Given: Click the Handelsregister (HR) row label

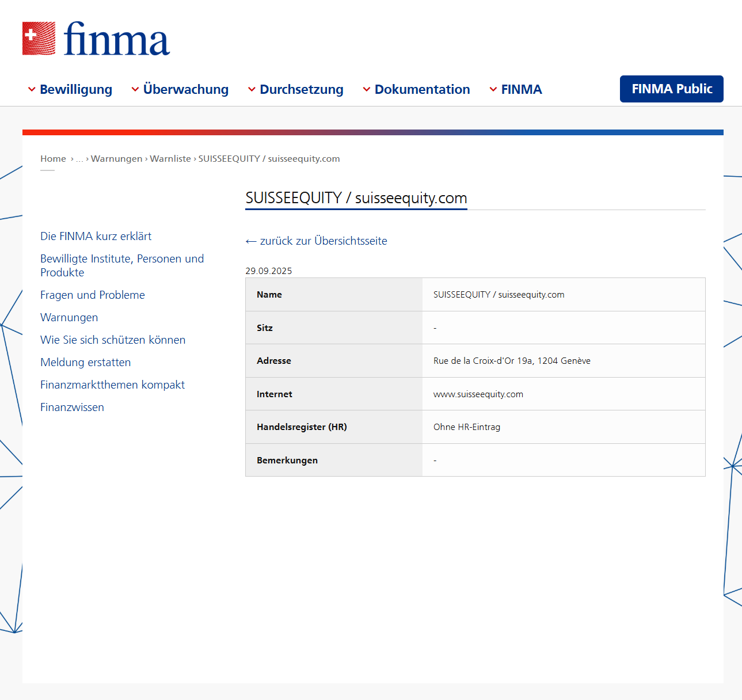Looking at the screenshot, I should pyautogui.click(x=302, y=427).
